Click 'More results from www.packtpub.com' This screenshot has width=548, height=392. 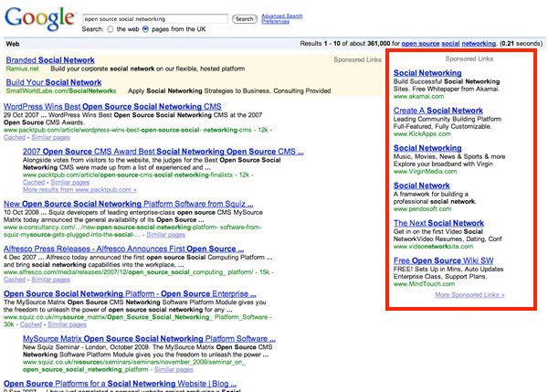coord(79,190)
